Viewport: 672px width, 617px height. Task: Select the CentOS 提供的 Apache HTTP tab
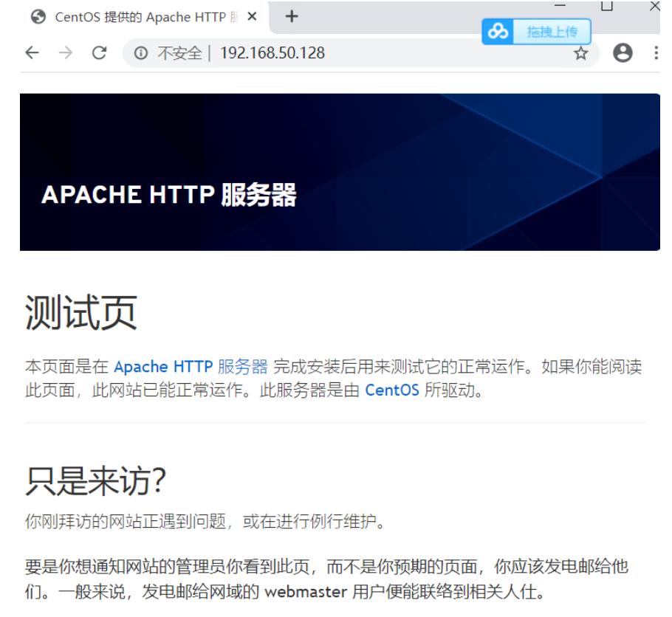tap(144, 17)
